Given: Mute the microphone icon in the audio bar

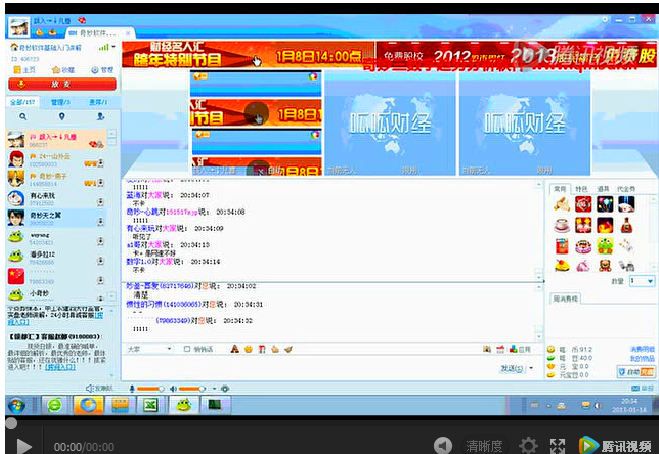Looking at the screenshot, I should pos(130,388).
